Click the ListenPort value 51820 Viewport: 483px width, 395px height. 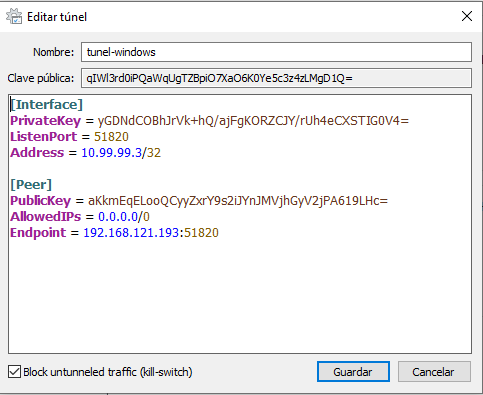111,137
